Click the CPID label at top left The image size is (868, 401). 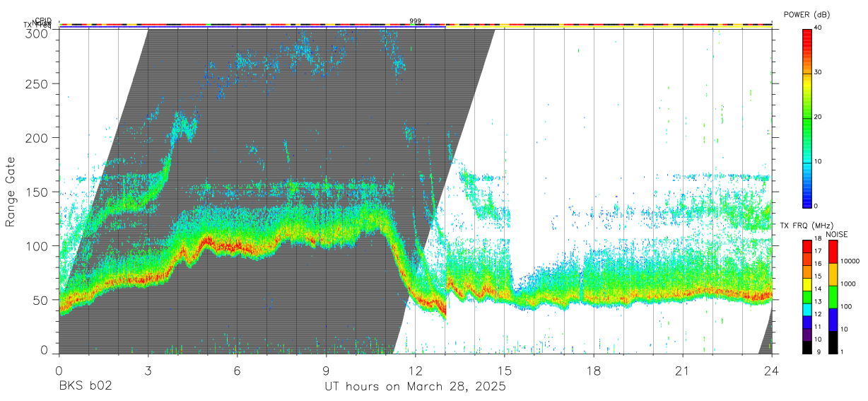click(43, 20)
